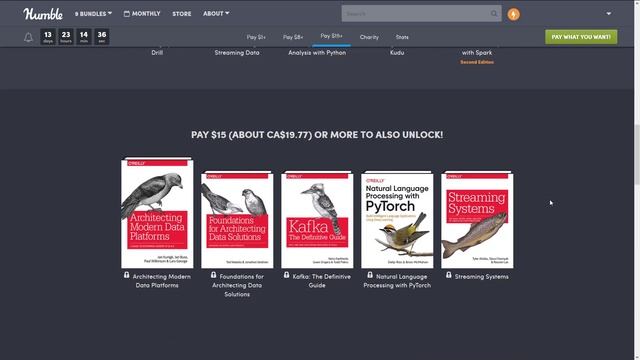Expand the account dropdown arrow
This screenshot has height=360, width=640.
pyautogui.click(x=609, y=13)
